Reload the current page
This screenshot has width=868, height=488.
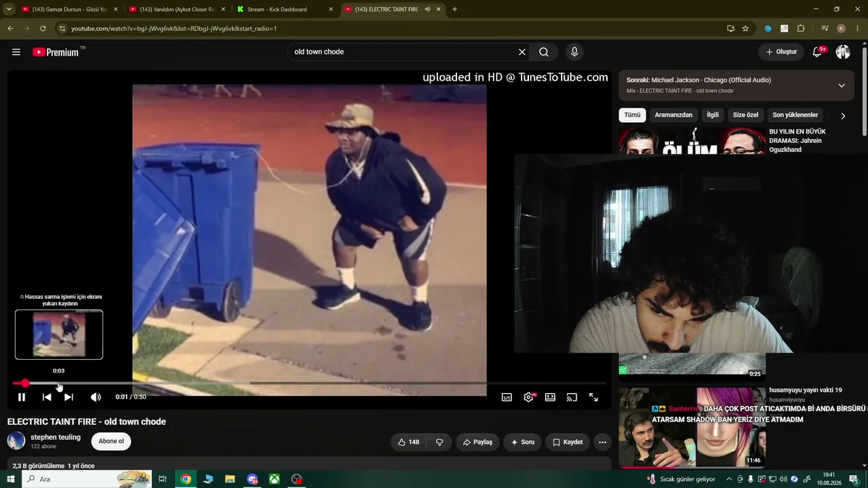43,28
